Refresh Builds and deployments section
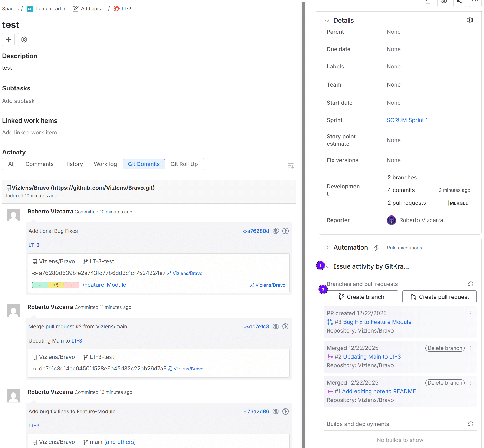Image resolution: width=484 pixels, height=448 pixels. 471,424
